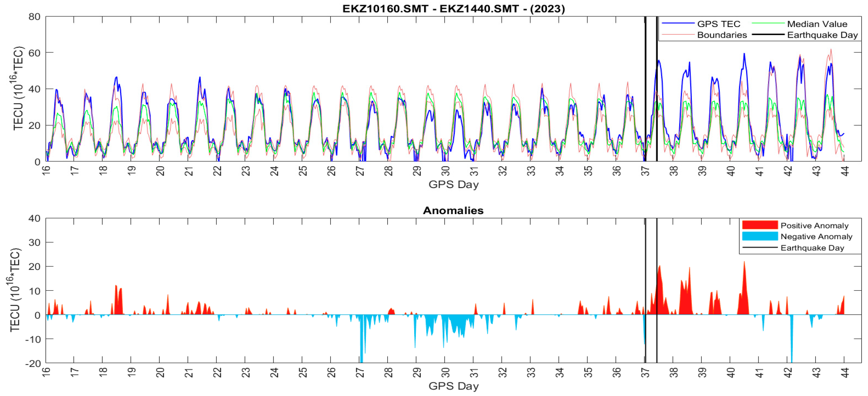This screenshot has width=868, height=396.
Task: Click the tick label 44 on Anomalies x-axis
Action: (844, 372)
